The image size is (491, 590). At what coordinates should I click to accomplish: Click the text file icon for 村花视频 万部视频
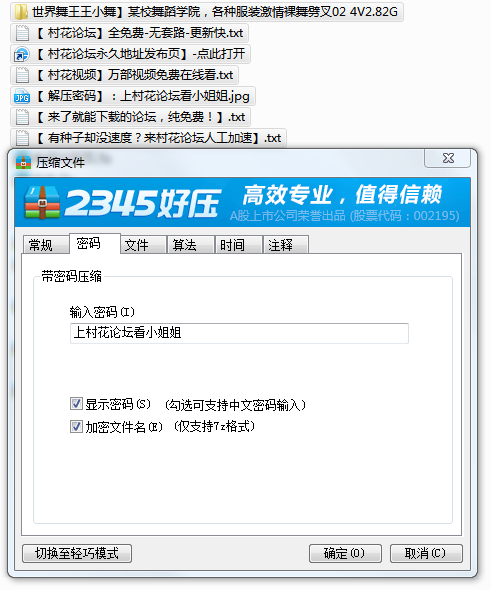[x=22, y=75]
